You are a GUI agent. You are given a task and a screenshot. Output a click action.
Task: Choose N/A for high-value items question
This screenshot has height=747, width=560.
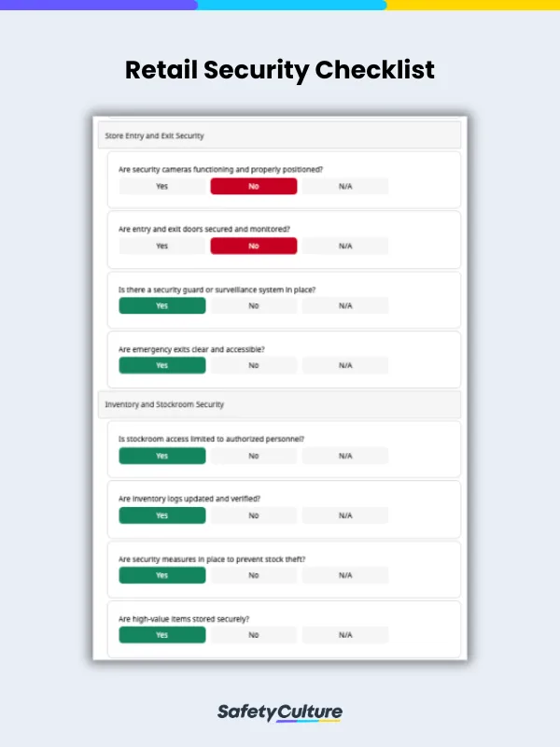346,635
